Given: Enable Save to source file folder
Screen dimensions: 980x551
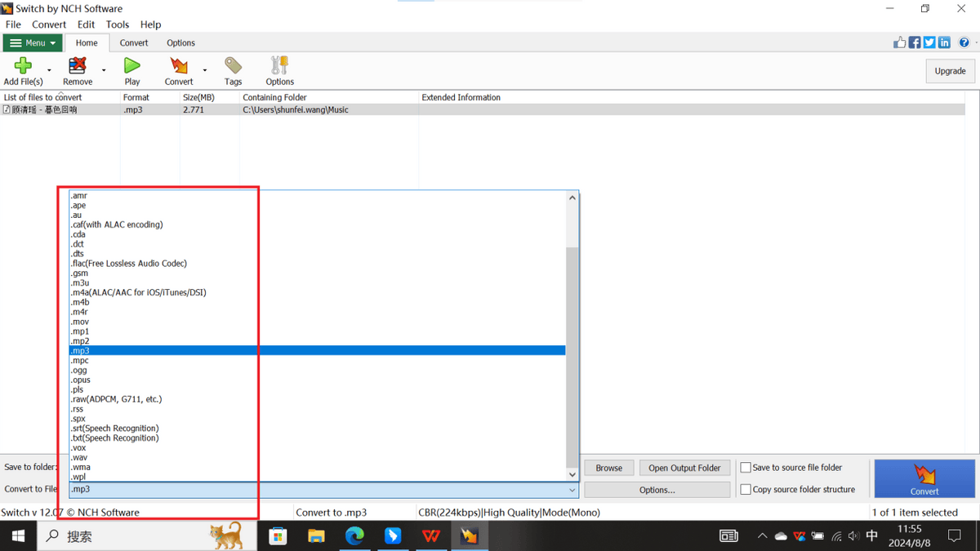Looking at the screenshot, I should click(x=746, y=468).
